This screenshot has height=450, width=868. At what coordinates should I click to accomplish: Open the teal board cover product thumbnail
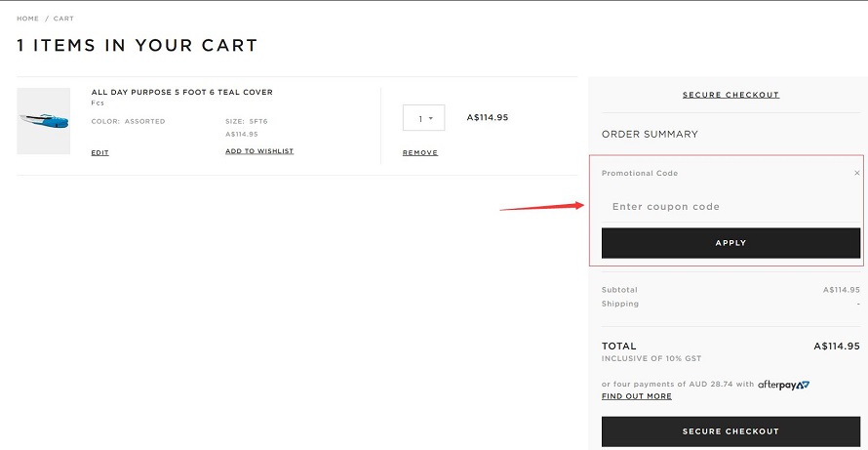[x=44, y=121]
